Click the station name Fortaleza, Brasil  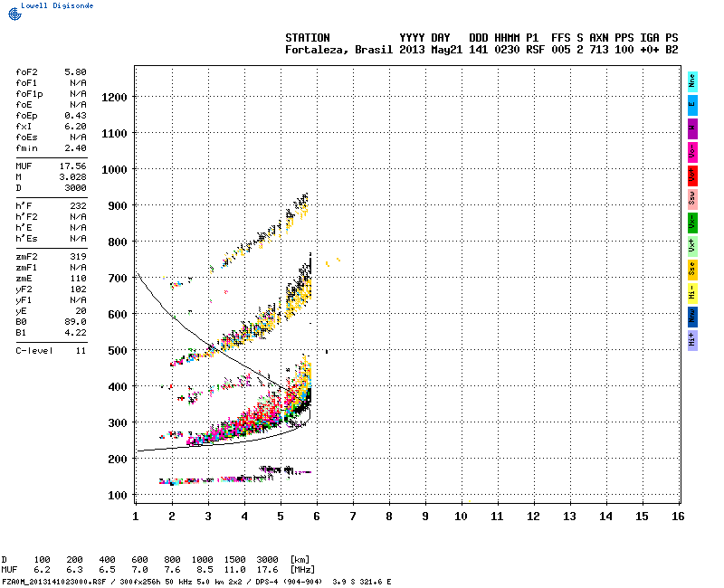[x=338, y=50]
